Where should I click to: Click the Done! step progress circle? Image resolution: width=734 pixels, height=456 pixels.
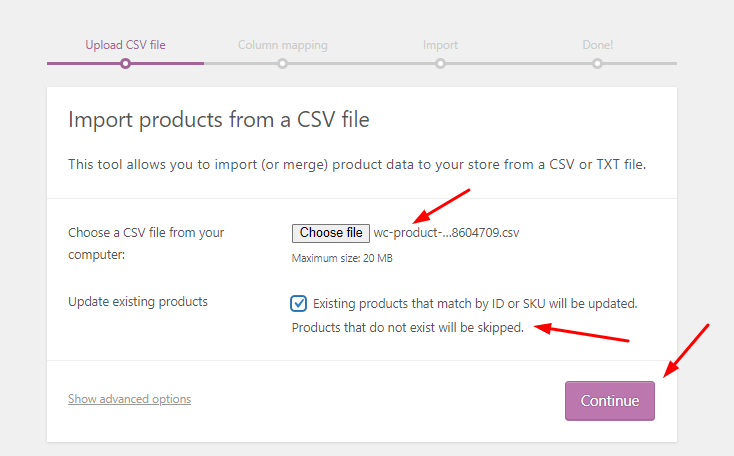[597, 64]
